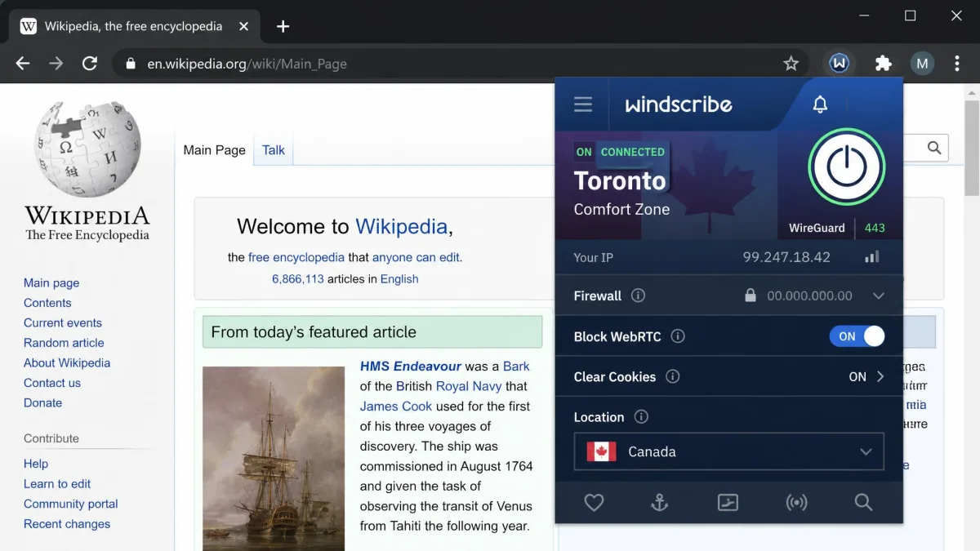Image resolution: width=980 pixels, height=551 pixels.
Task: Toggle the Windscribe power connection button
Action: (x=847, y=166)
